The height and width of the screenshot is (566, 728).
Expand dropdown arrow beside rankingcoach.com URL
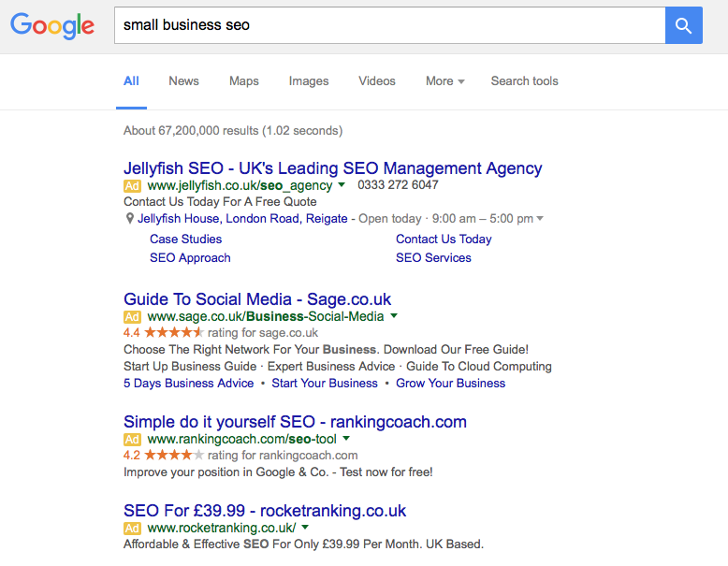click(x=346, y=439)
